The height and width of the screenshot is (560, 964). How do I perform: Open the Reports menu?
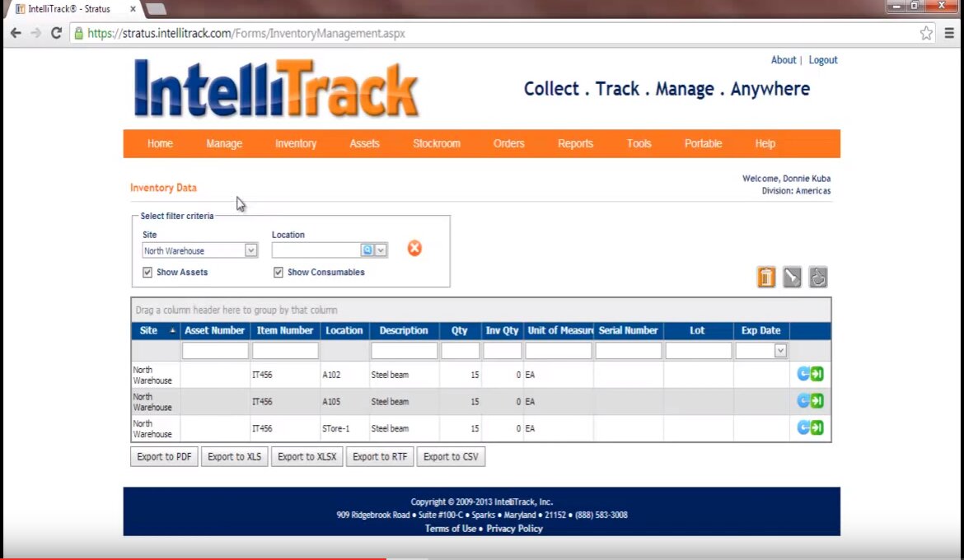point(575,143)
